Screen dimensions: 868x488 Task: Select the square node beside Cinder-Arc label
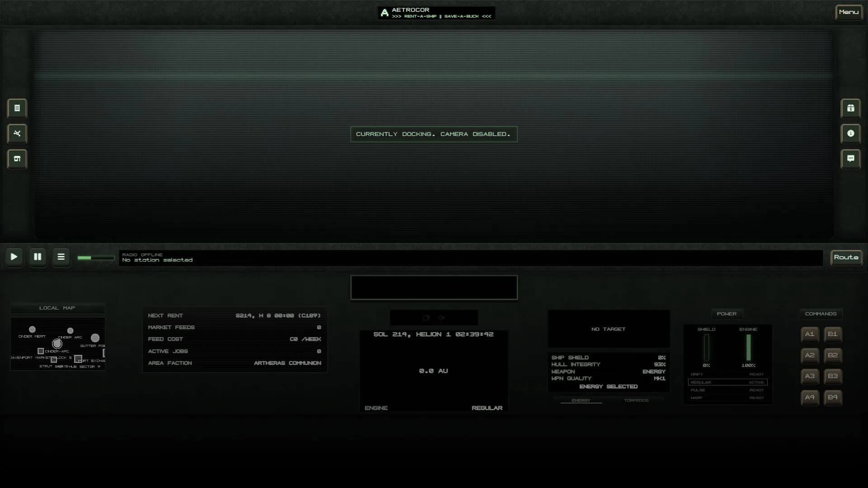pos(41,351)
